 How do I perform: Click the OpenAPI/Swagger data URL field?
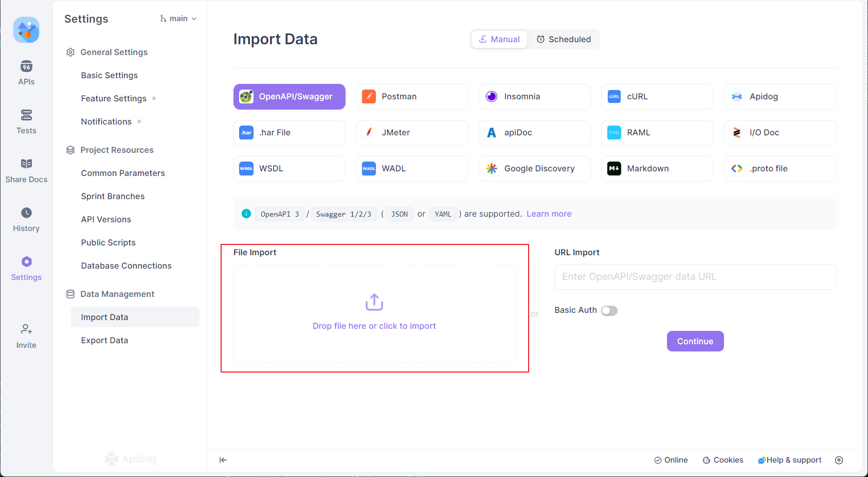click(695, 277)
